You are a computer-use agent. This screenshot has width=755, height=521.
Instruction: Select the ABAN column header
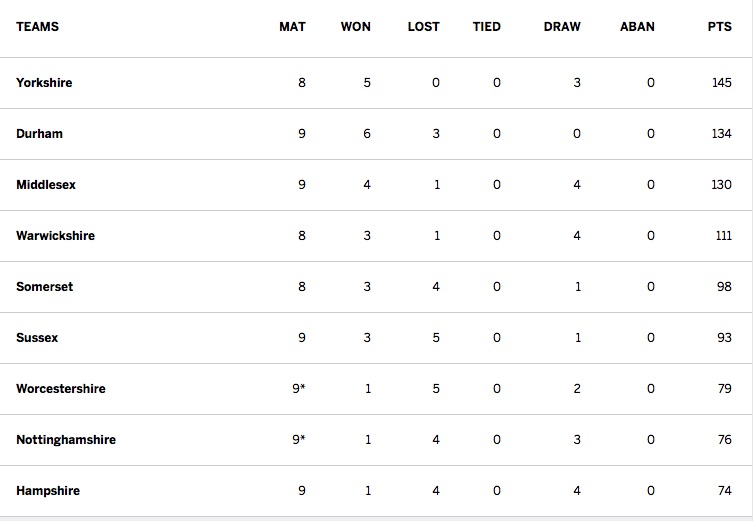[x=637, y=27]
